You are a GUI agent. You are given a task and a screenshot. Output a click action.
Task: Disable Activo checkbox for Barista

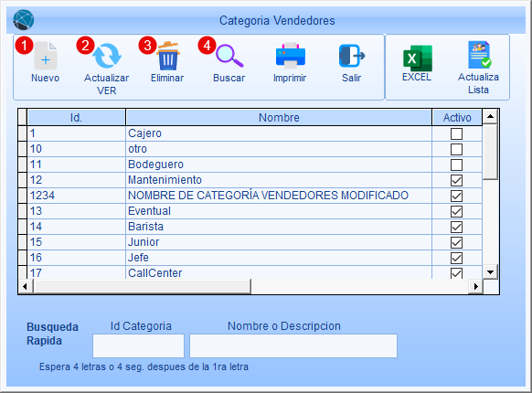coord(456,227)
